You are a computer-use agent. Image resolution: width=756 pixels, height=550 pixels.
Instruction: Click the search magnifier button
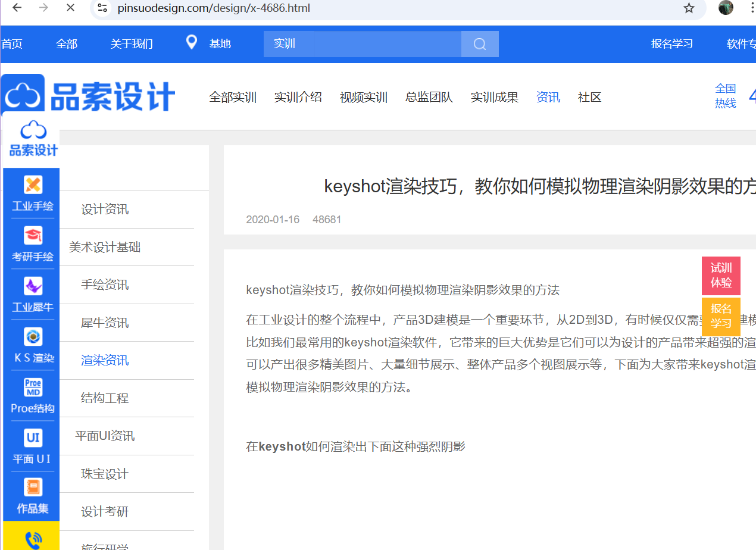click(480, 44)
